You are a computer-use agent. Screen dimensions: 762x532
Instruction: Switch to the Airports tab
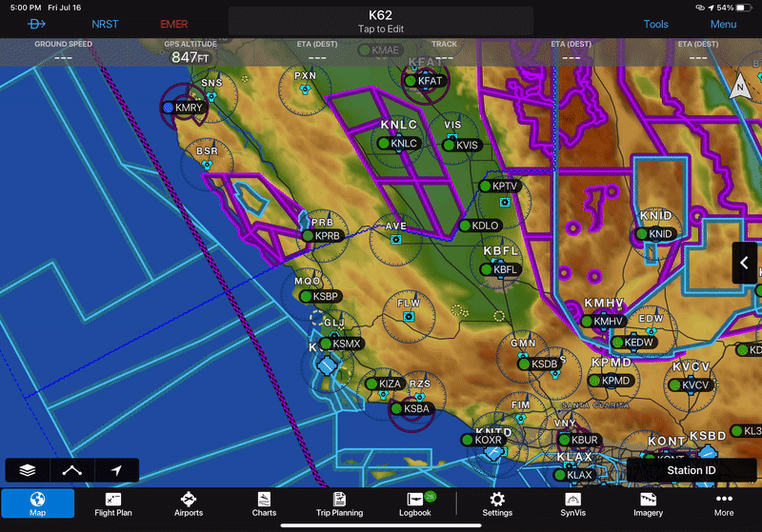(x=189, y=503)
